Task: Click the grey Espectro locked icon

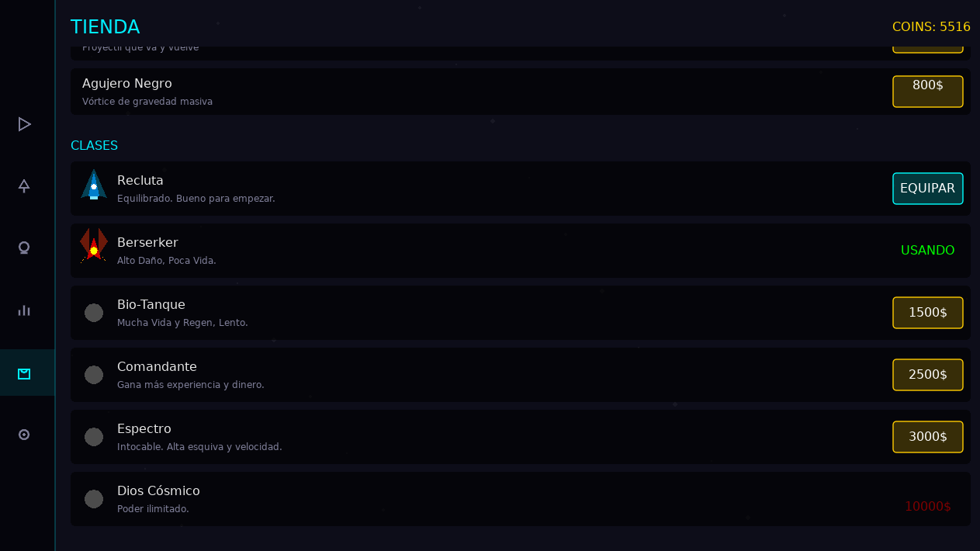Action: point(94,437)
